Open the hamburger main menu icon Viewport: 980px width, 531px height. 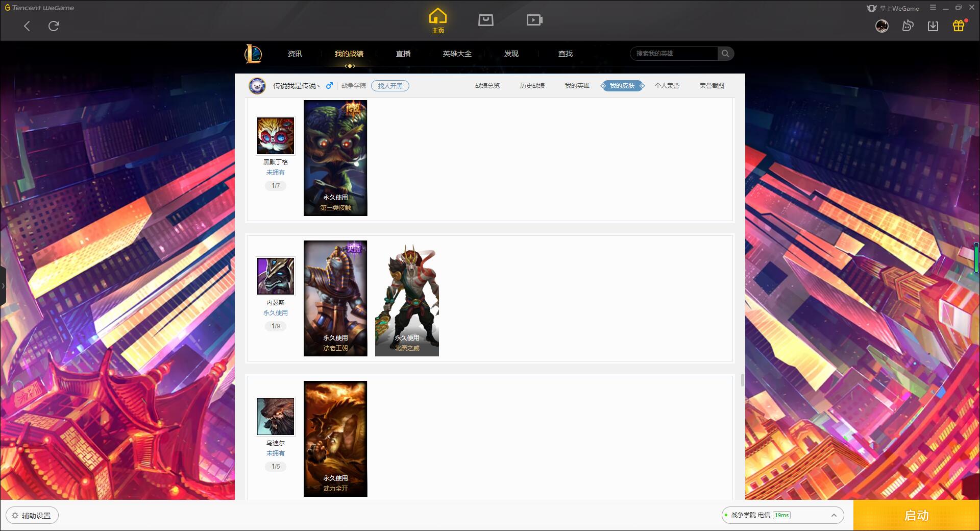tap(933, 8)
